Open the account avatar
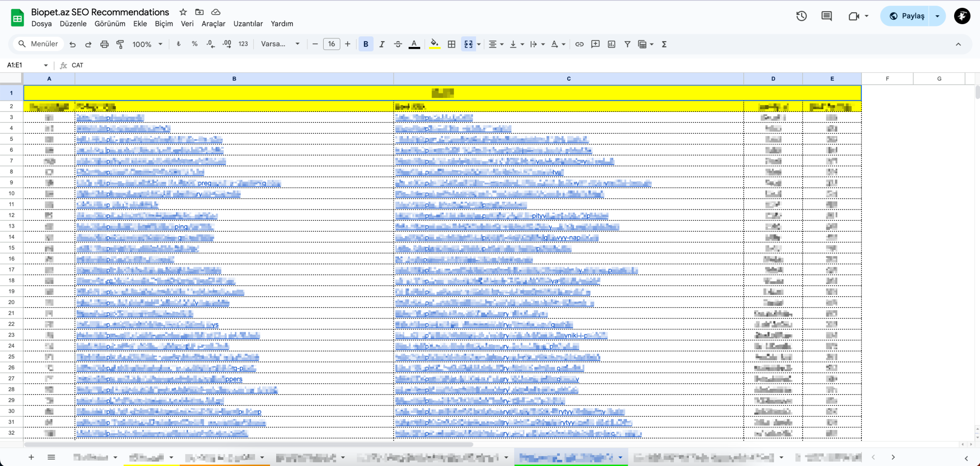Screen dimensions: 980x466 (962, 16)
